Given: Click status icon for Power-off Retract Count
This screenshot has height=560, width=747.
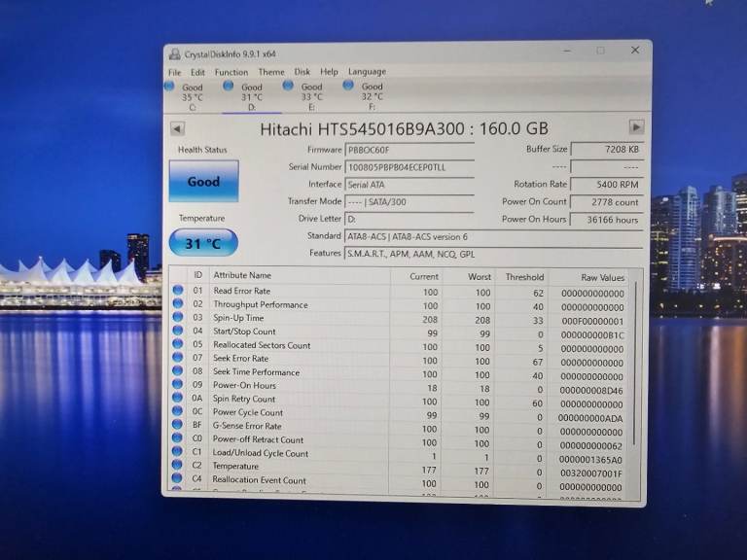Looking at the screenshot, I should click(x=177, y=437).
